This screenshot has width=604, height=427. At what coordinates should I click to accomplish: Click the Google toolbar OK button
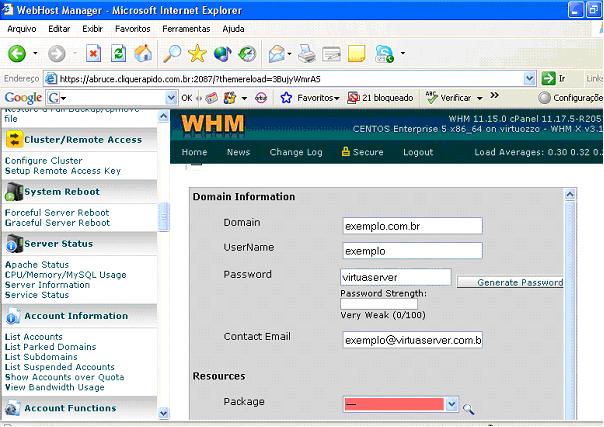[x=186, y=98]
